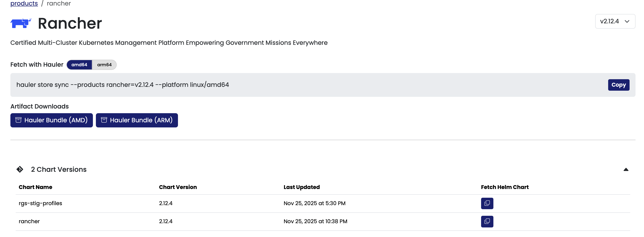Image resolution: width=644 pixels, height=237 pixels.
Task: Click the version dropdown chevron arrow
Action: pos(627,21)
